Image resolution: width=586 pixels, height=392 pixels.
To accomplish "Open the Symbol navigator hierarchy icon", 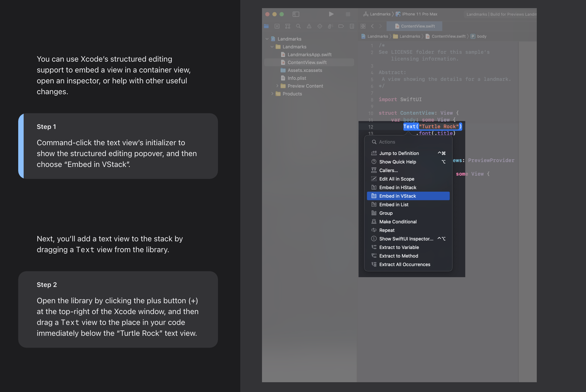I will click(288, 26).
